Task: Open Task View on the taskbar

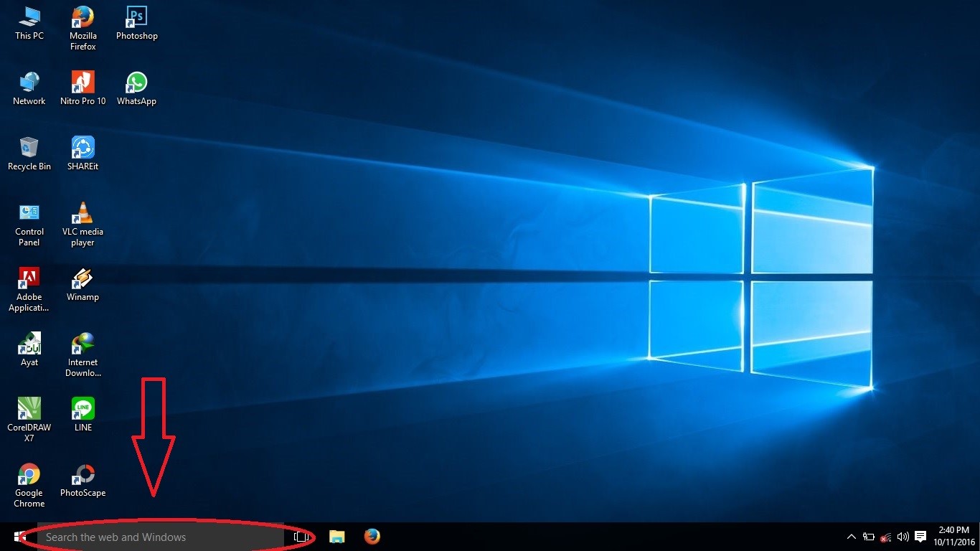Action: coord(301,536)
